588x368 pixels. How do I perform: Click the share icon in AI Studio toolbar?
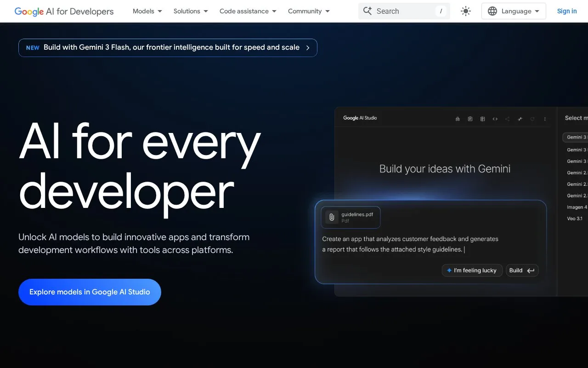tap(508, 119)
